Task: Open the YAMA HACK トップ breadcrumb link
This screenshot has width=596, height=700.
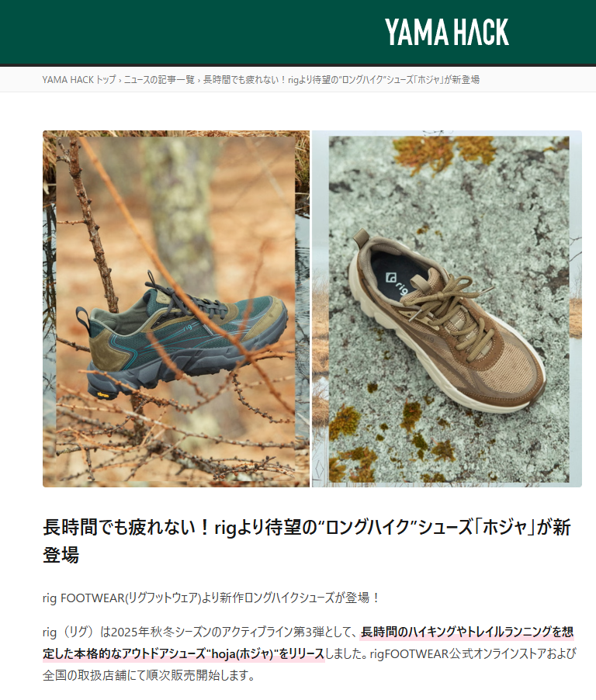Action: pos(79,80)
